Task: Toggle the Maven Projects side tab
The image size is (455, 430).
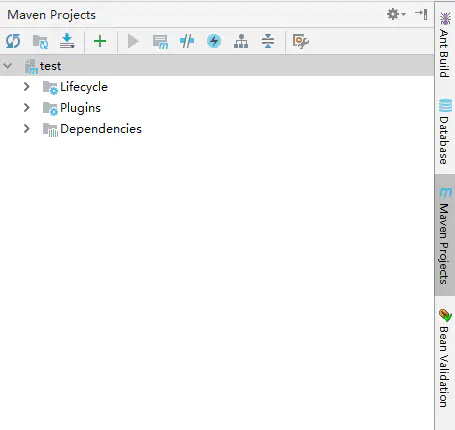Action: pos(444,235)
